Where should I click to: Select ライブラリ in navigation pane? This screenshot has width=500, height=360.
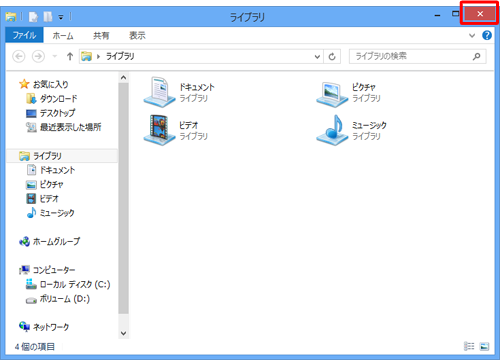coord(62,156)
